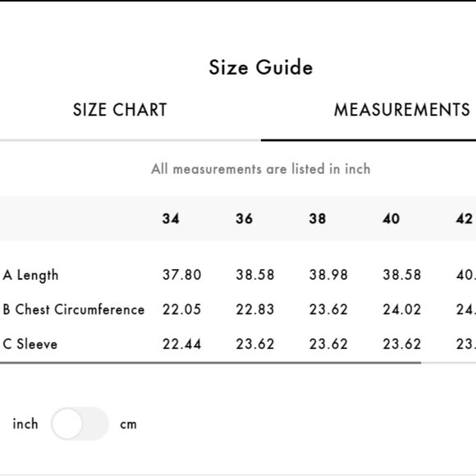
Task: Click the inch unit label
Action: [x=25, y=423]
